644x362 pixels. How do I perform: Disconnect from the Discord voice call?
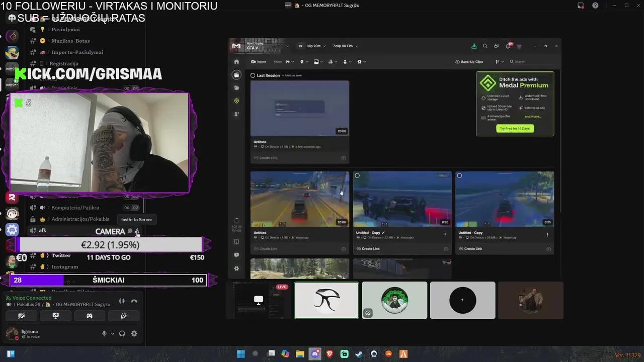coord(134,301)
